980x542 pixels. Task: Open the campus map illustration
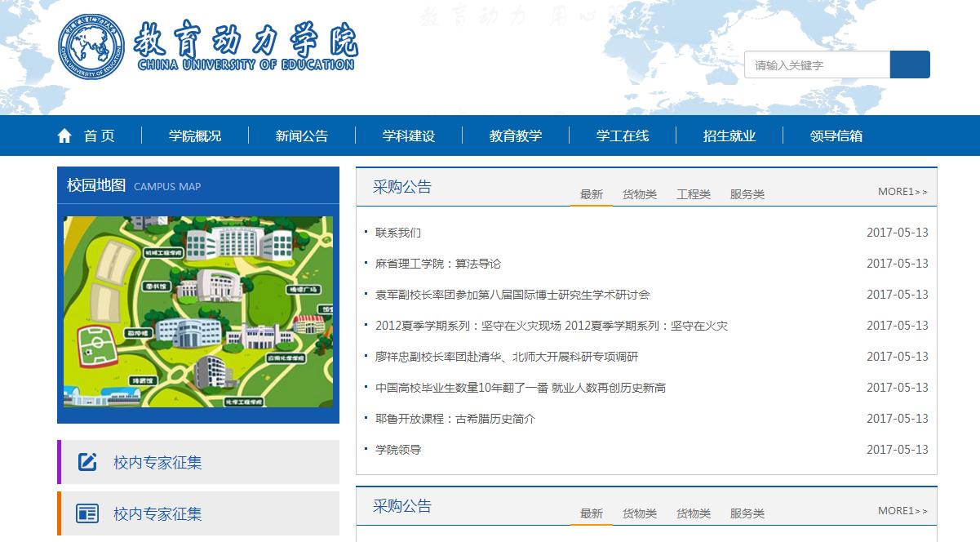coord(198,311)
